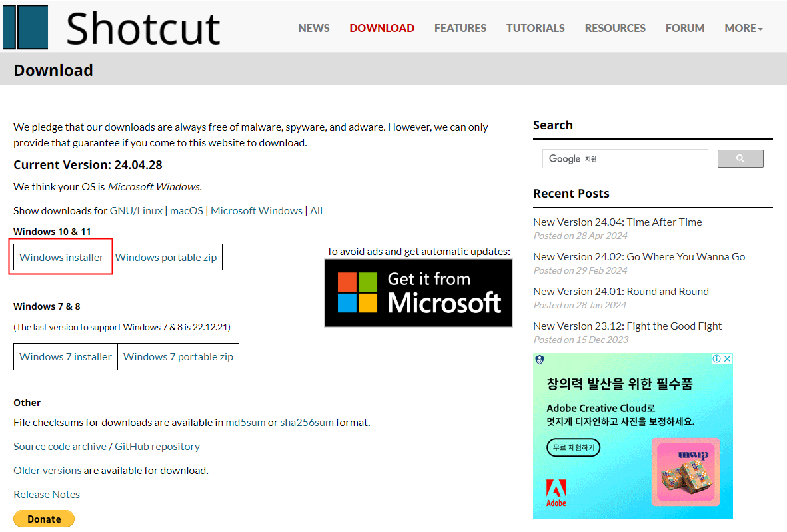The width and height of the screenshot is (787, 532).
Task: Go to TUTORIALS page
Action: 536,28
